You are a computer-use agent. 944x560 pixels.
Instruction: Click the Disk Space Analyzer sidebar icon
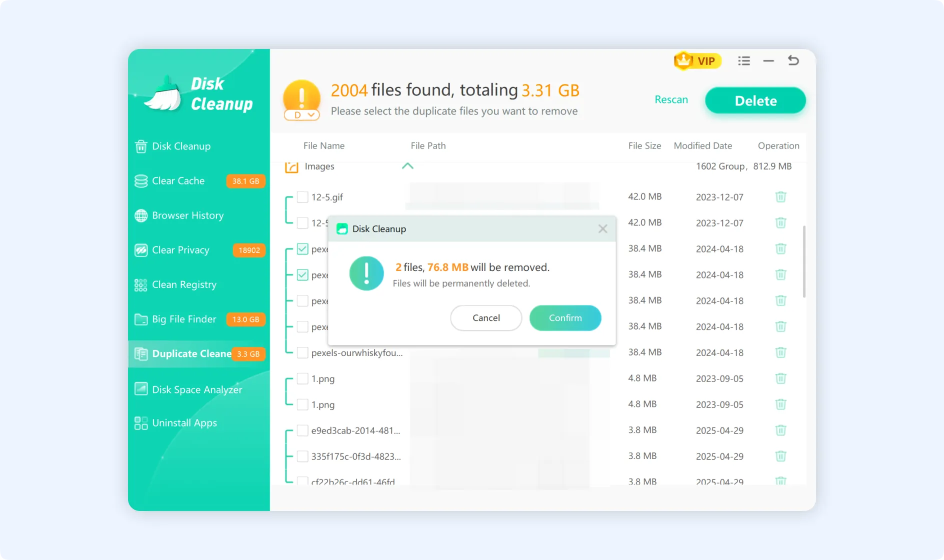click(x=141, y=389)
